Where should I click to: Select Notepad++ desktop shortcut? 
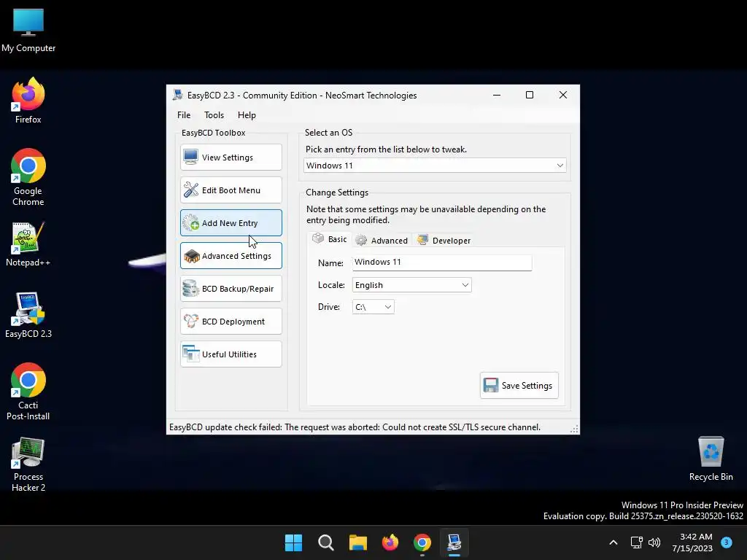pos(28,244)
